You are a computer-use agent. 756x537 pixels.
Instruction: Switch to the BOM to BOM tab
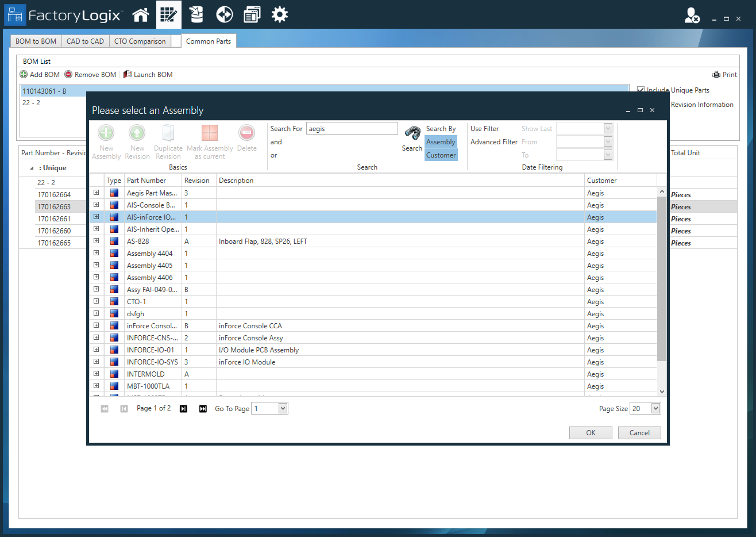pyautogui.click(x=36, y=41)
